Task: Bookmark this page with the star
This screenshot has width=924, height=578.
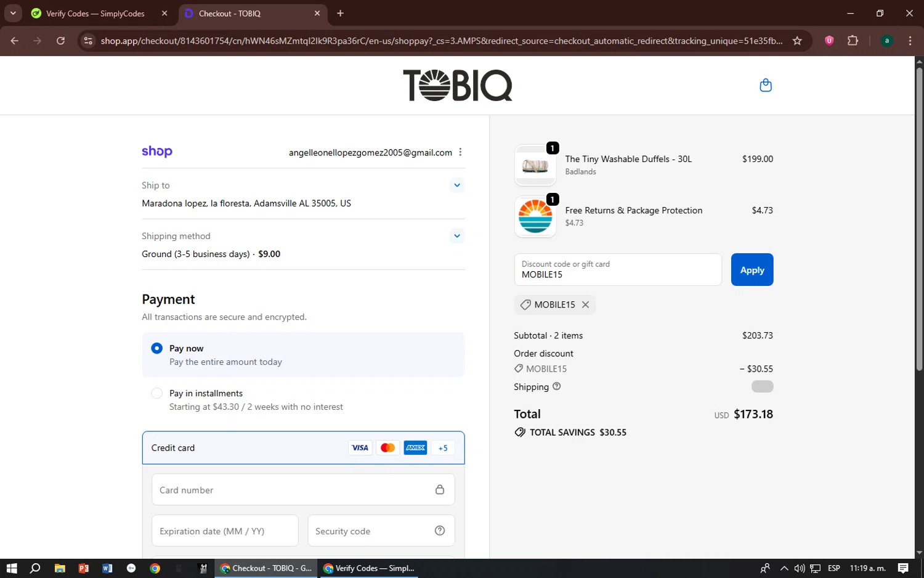Action: coord(797,41)
